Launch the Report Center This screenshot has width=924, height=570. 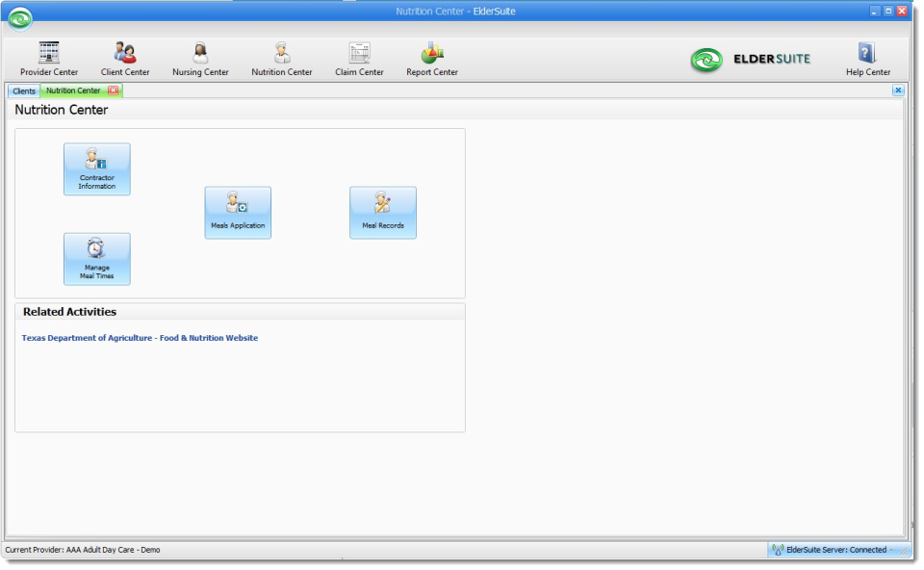(x=431, y=56)
